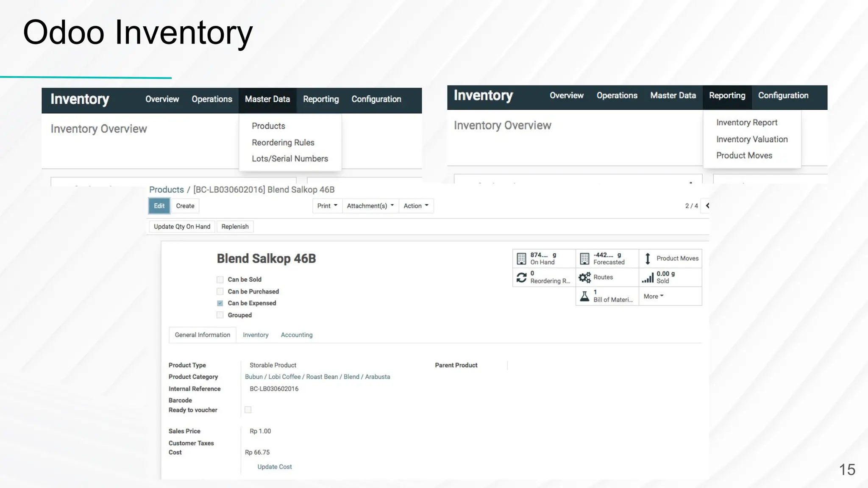
Task: Toggle the Grouped checkbox
Action: click(x=220, y=315)
